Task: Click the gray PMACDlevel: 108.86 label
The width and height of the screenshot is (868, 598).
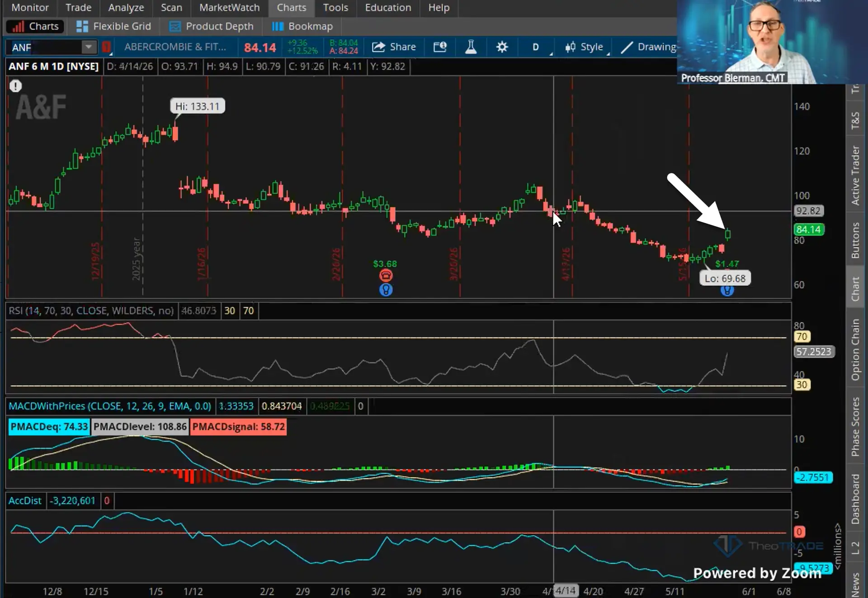Action: [140, 427]
